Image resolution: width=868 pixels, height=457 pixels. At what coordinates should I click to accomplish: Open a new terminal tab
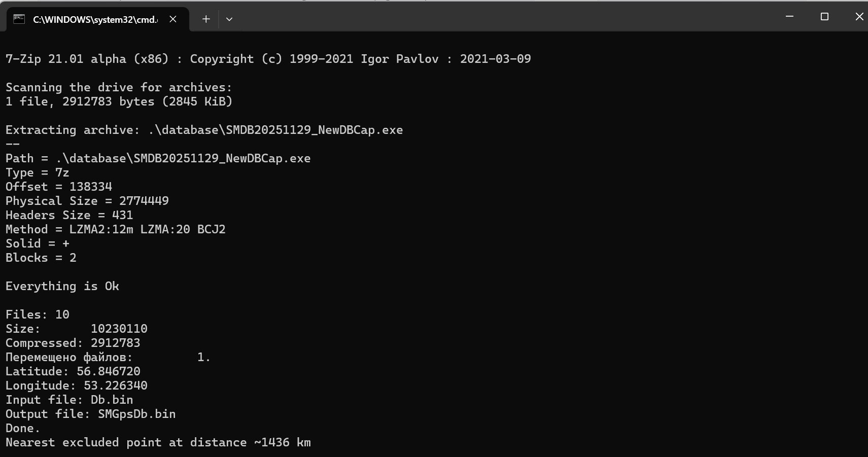pyautogui.click(x=206, y=19)
